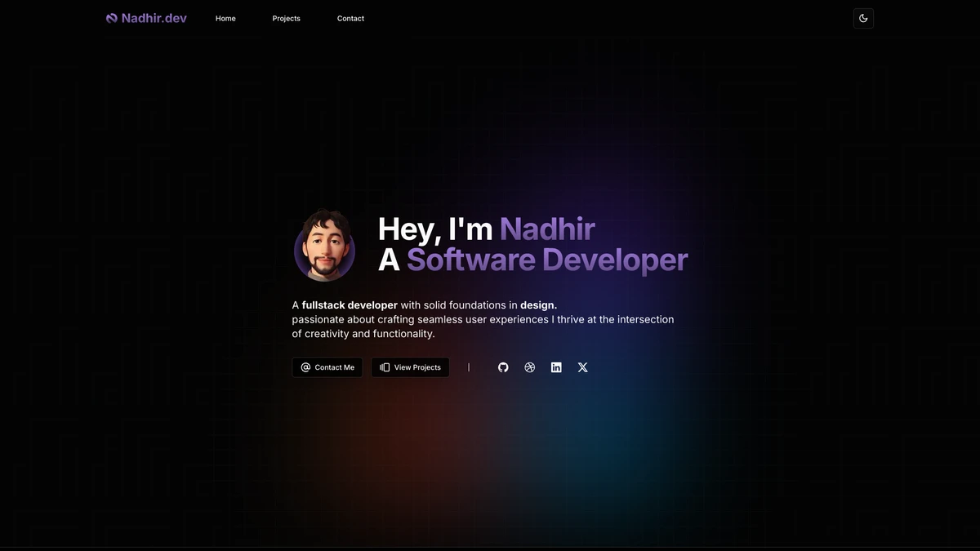The image size is (980, 551).
Task: Click the carousel icon in View Projects
Action: point(385,367)
